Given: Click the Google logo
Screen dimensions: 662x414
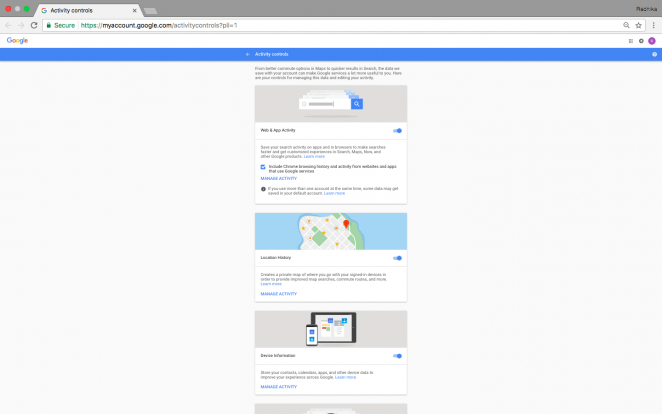Looking at the screenshot, I should tap(17, 41).
